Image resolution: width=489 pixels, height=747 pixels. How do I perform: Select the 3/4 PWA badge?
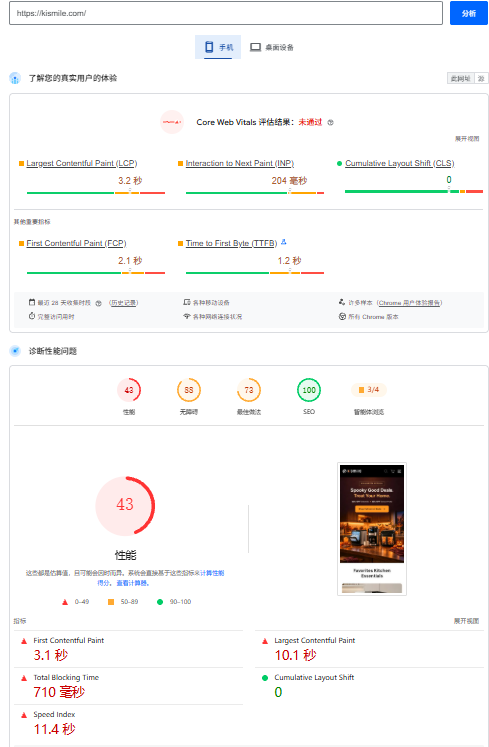coord(369,390)
